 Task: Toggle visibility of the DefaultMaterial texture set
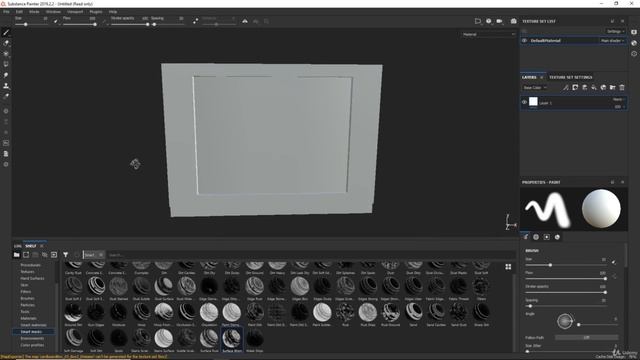point(524,41)
